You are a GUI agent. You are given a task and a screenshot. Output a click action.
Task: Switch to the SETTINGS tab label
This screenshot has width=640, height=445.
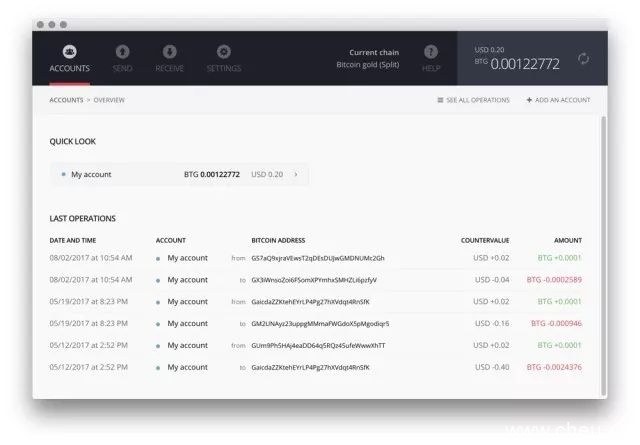223,69
